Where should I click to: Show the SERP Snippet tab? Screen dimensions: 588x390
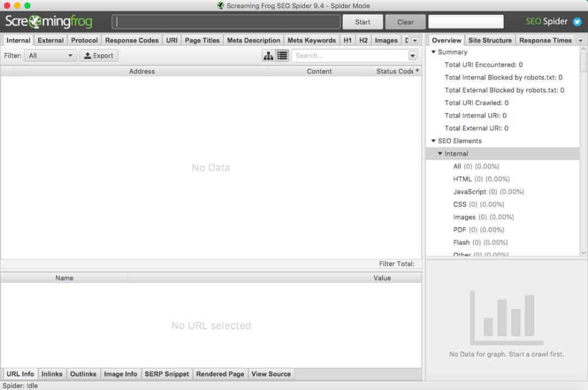pyautogui.click(x=167, y=374)
